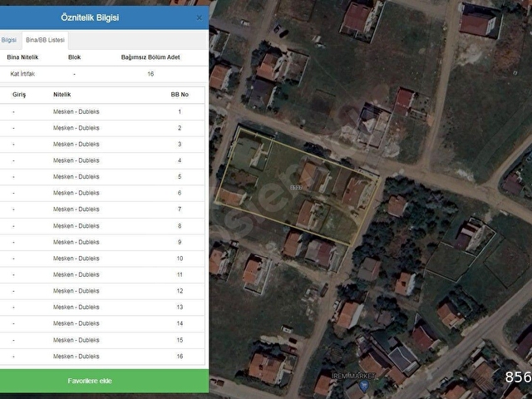
Task: Click the İREM MARKET shopping pin icon
Action: coord(364,385)
